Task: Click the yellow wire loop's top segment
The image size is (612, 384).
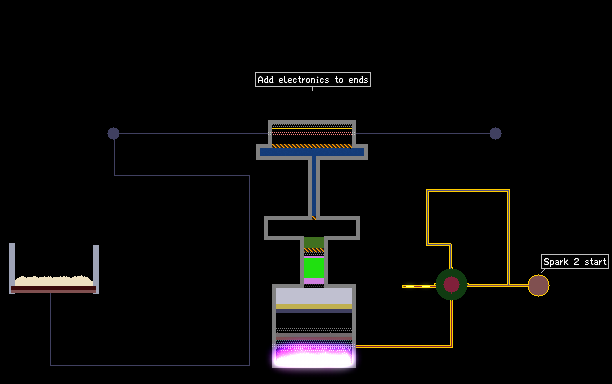Action: pyautogui.click(x=468, y=191)
